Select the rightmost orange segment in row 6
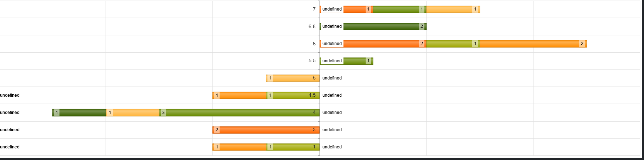 point(530,44)
